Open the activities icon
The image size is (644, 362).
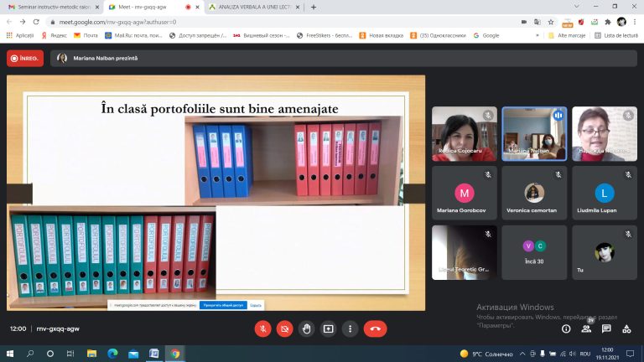tap(626, 328)
